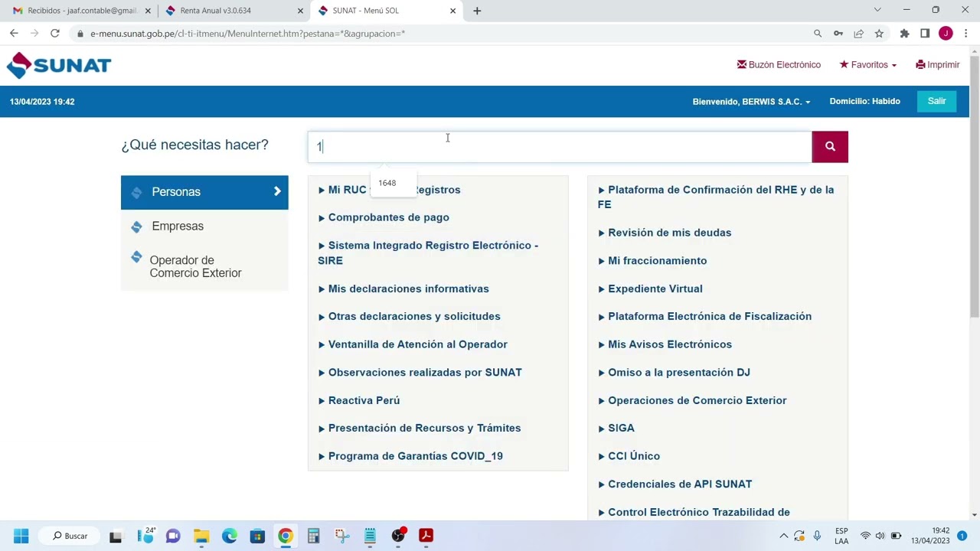This screenshot has height=551, width=980.
Task: Open Microsoft Edge from the taskbar
Action: pos(229,536)
